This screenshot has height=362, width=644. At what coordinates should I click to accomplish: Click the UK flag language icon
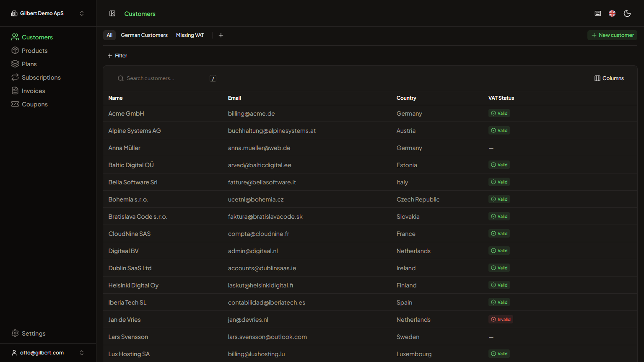(x=612, y=13)
